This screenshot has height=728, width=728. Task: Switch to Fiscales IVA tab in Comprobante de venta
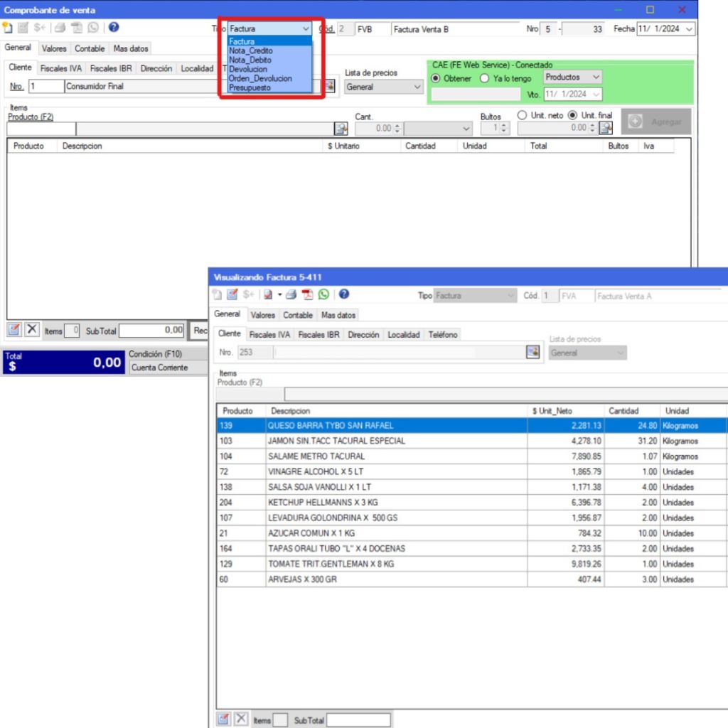click(x=61, y=68)
